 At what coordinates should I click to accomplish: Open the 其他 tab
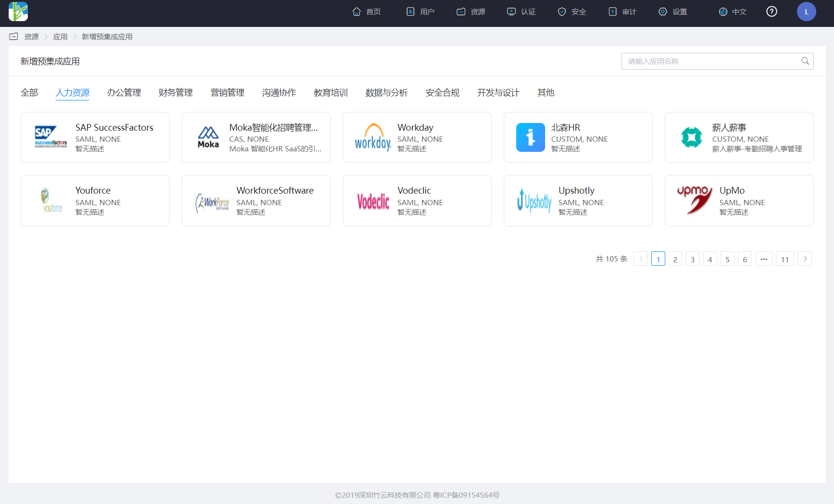point(546,93)
